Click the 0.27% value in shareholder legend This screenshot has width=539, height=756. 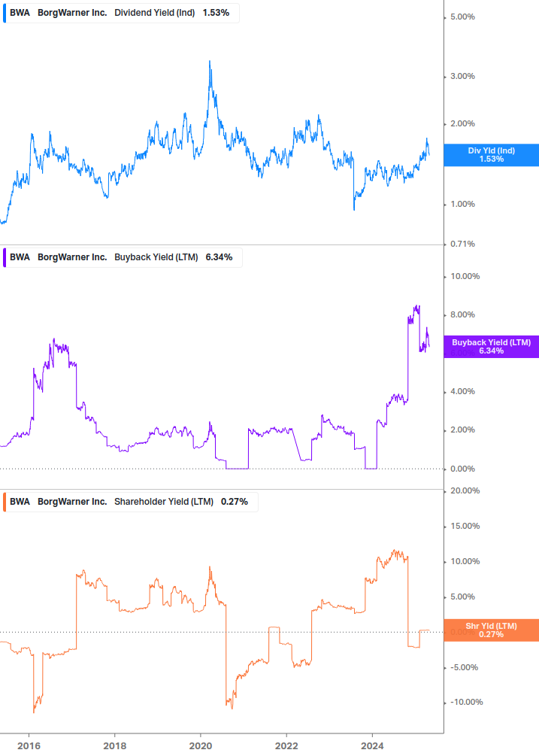(235, 502)
